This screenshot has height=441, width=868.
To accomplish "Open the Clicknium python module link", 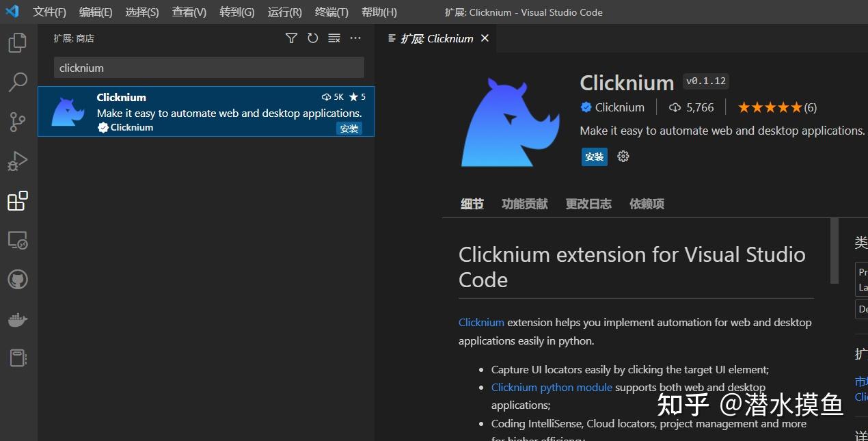I will [551, 387].
